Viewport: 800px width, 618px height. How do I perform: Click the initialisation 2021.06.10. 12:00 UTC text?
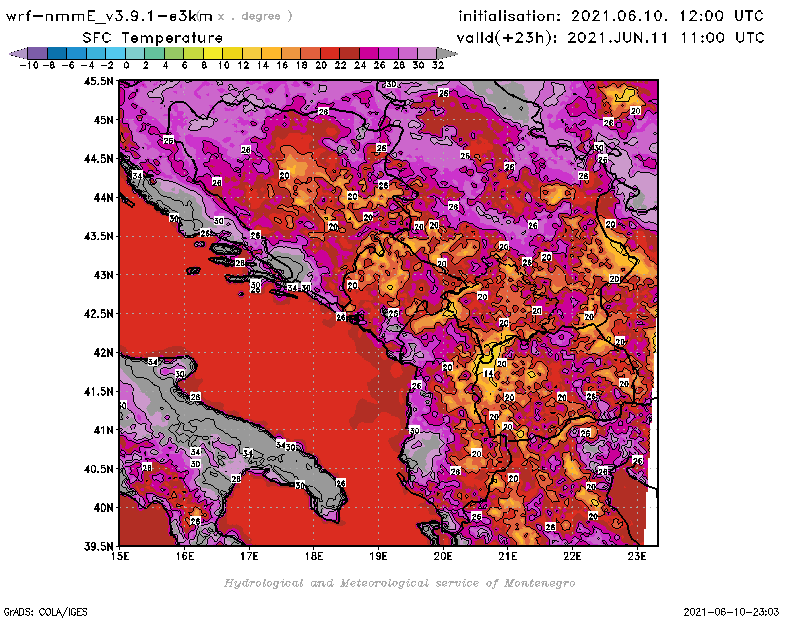[611, 16]
